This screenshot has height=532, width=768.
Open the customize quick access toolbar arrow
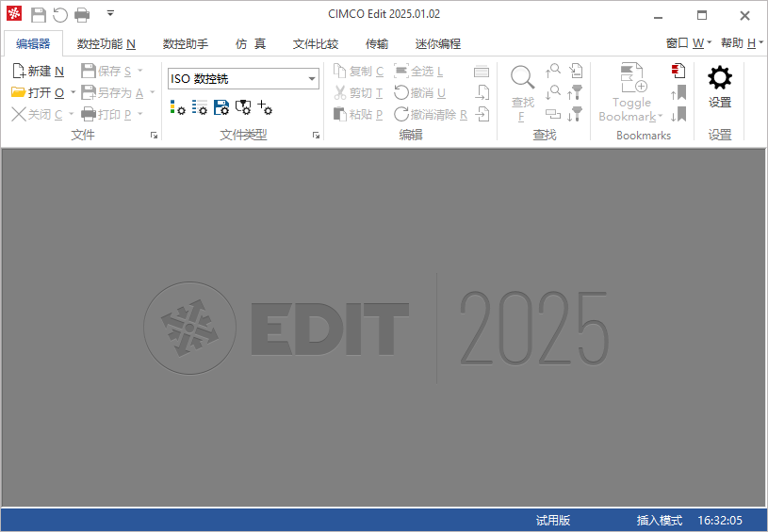click(x=110, y=14)
